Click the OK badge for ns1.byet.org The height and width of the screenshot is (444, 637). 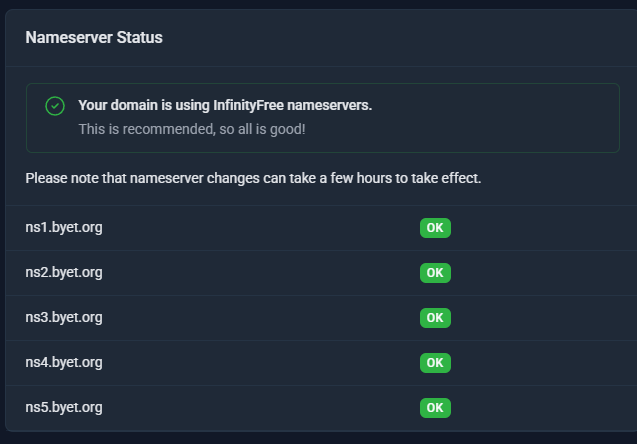pyautogui.click(x=435, y=228)
